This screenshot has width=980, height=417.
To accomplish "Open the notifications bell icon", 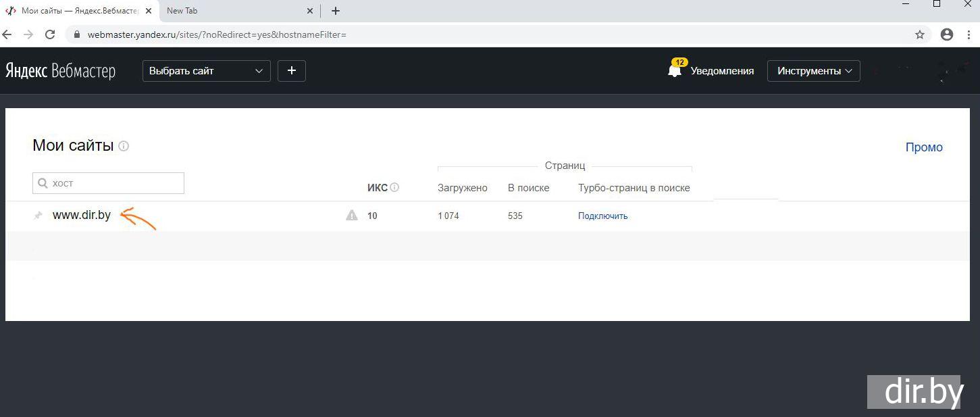I will 674,70.
